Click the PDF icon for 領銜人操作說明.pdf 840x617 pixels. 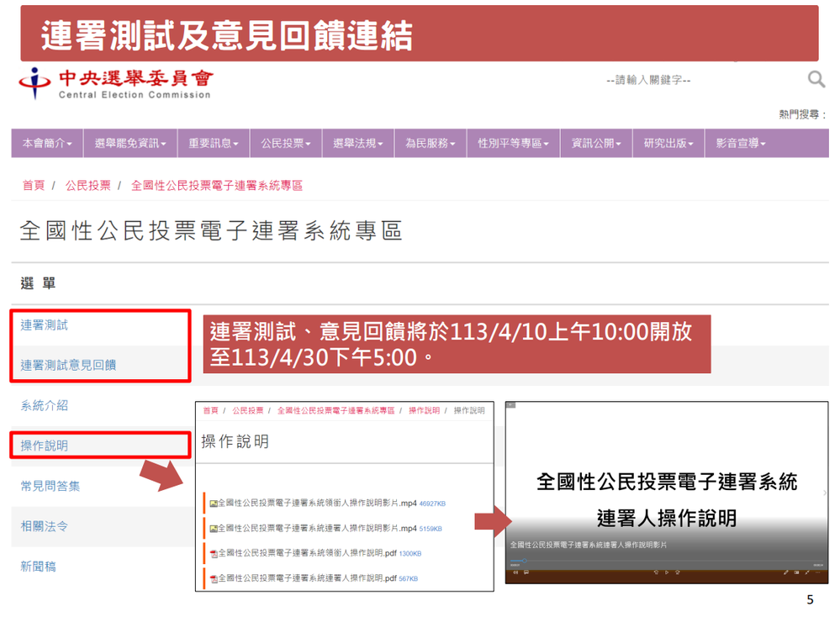pyautogui.click(x=214, y=554)
